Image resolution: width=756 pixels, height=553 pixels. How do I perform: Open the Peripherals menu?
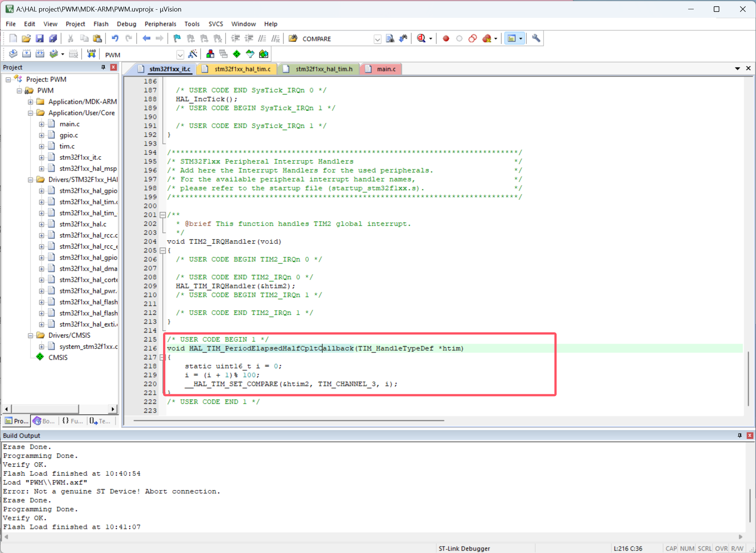(x=160, y=24)
